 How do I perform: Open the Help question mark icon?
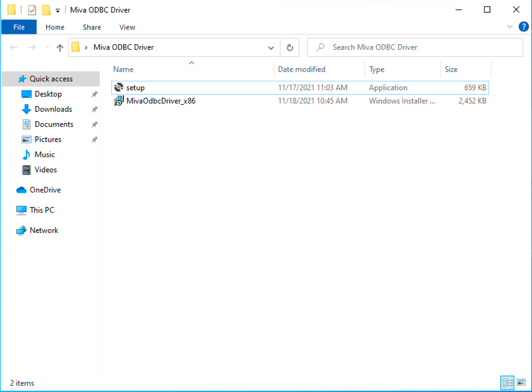523,27
